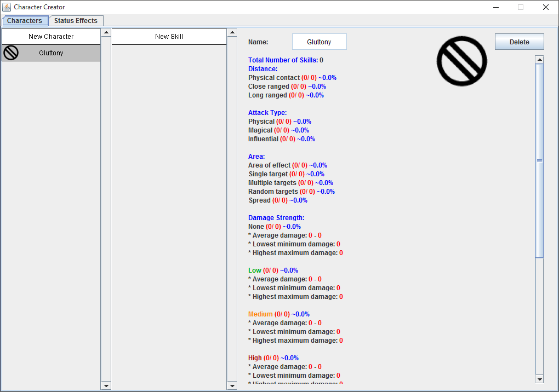Click the Influential stat line
This screenshot has height=392, width=559.
(282, 139)
